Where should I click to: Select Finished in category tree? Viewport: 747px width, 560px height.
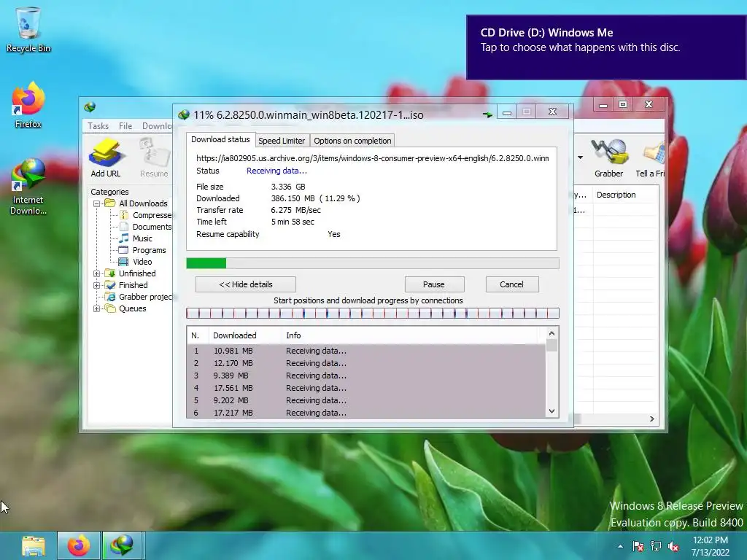tap(133, 285)
